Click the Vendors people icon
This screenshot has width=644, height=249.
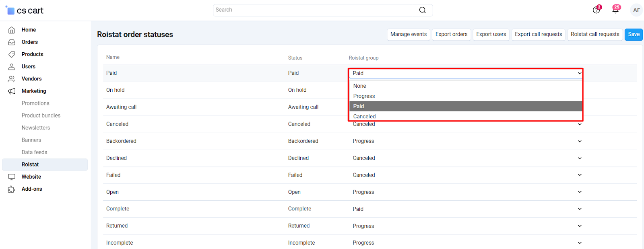[12, 79]
